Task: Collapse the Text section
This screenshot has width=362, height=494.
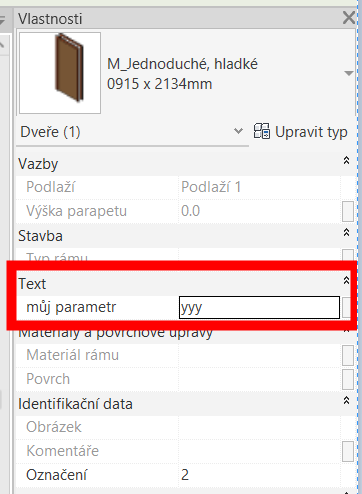Action: pos(347,280)
